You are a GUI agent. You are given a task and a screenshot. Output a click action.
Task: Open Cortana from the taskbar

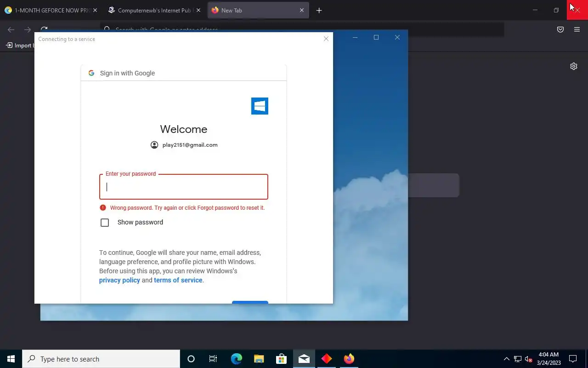pyautogui.click(x=191, y=359)
